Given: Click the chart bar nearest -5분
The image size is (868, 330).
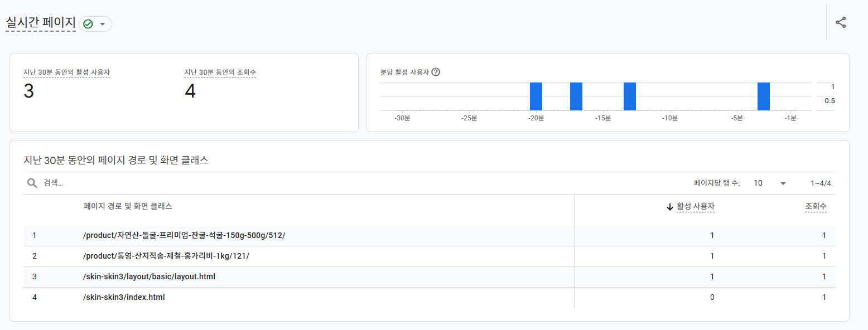Looking at the screenshot, I should pyautogui.click(x=764, y=96).
